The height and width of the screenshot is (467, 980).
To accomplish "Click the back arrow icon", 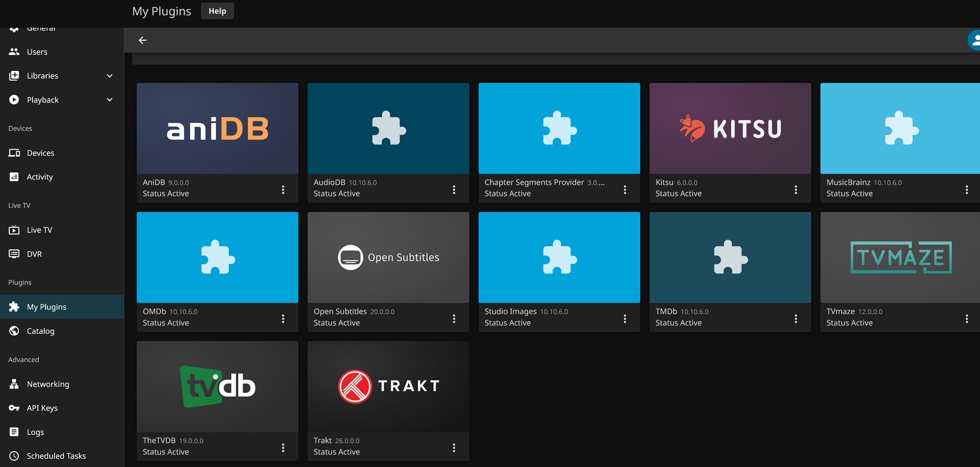I will 142,40.
